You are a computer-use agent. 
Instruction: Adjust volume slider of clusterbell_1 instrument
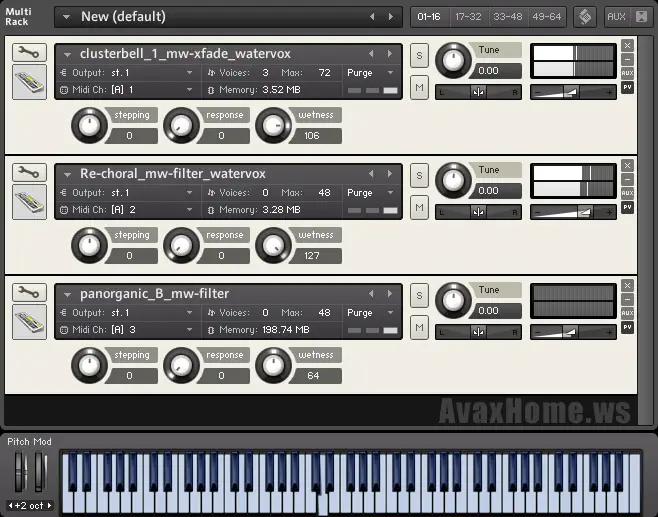coord(573,92)
